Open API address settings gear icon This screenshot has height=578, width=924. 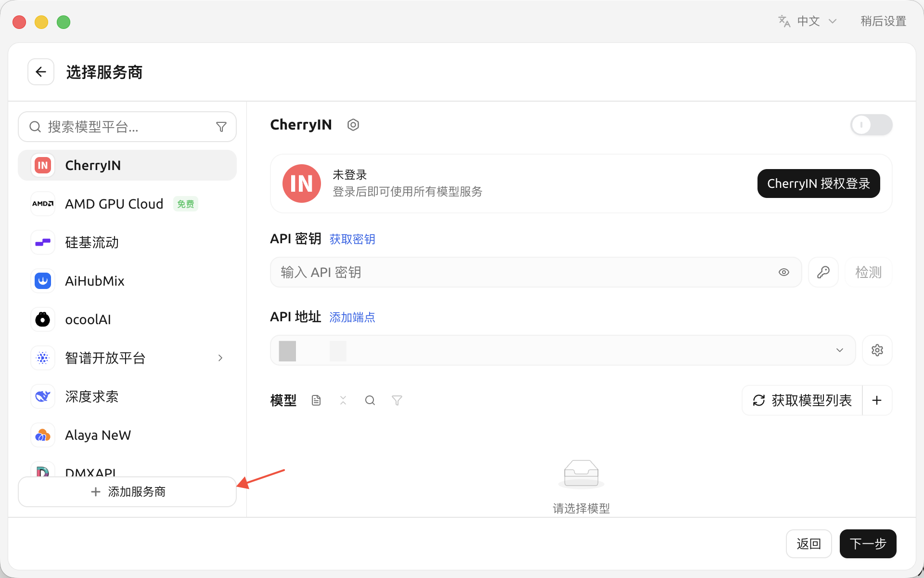877,350
